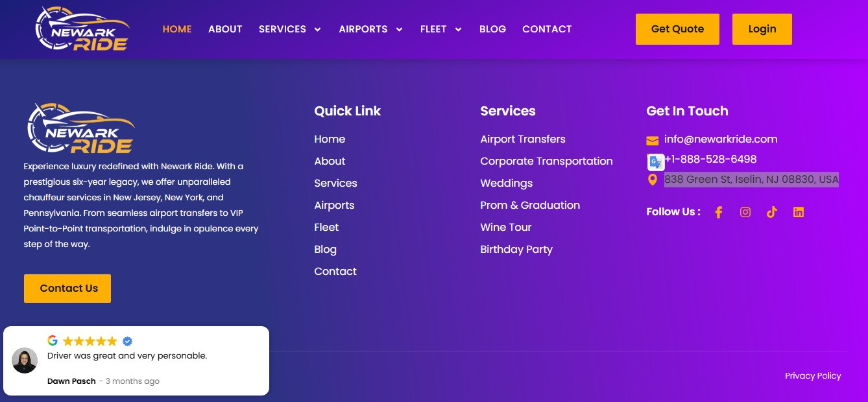This screenshot has width=868, height=402.
Task: Open the LinkedIn social icon
Action: (x=799, y=212)
